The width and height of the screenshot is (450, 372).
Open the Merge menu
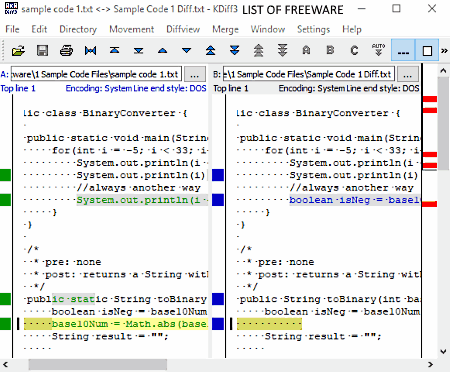pos(225,29)
